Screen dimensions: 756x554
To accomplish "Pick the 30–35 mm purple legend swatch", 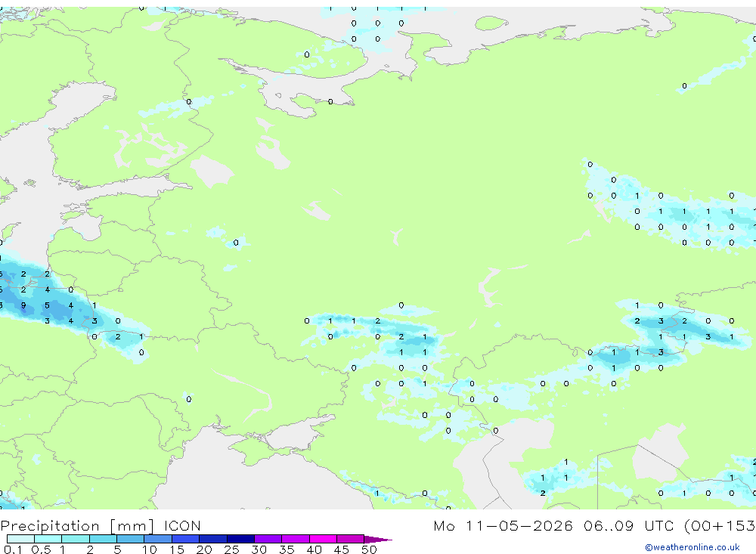I will click(268, 539).
